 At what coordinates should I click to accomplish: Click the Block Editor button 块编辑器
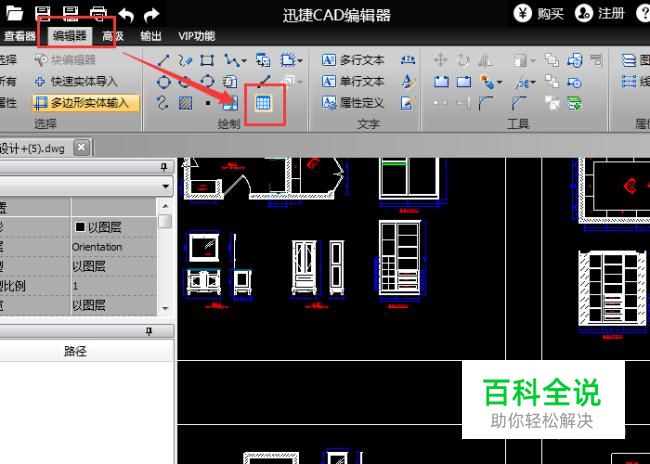pyautogui.click(x=65, y=60)
